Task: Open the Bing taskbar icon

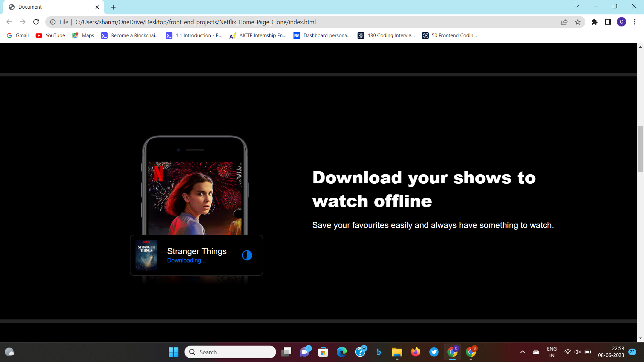Action: (379, 352)
